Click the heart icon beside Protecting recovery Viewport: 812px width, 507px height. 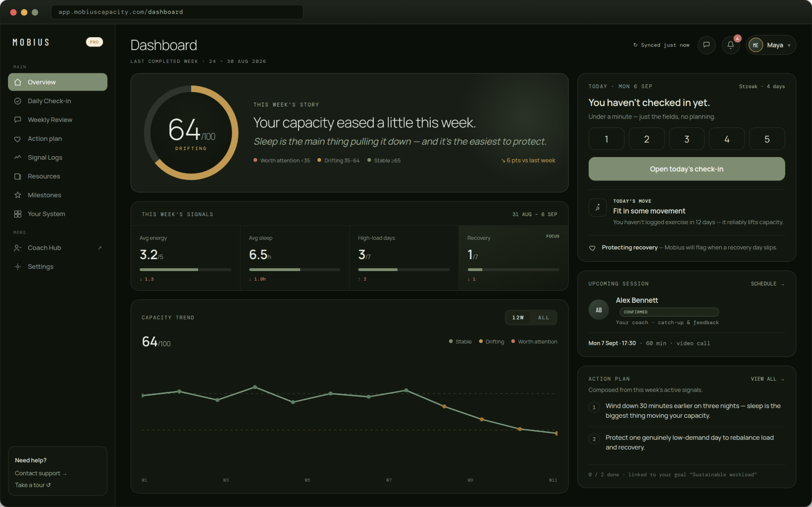point(592,248)
